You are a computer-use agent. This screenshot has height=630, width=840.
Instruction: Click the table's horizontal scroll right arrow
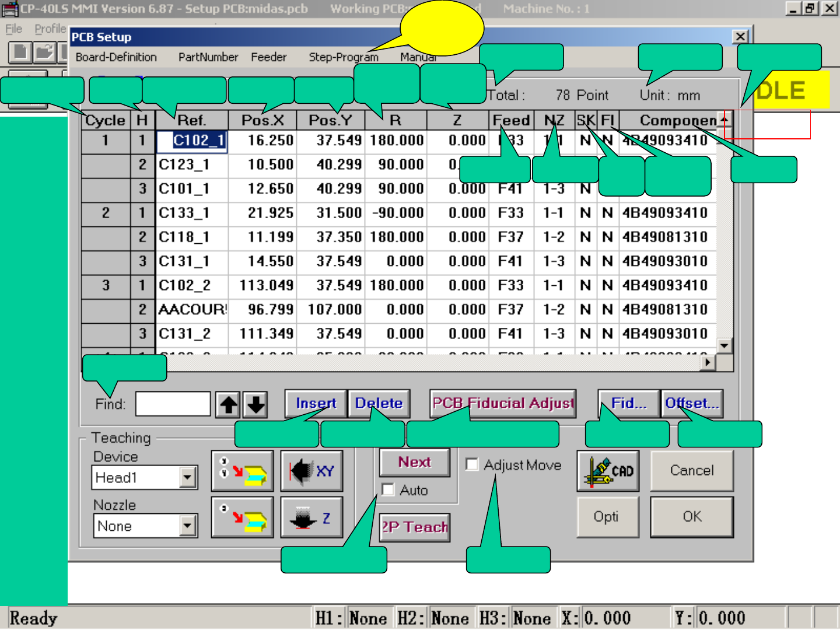click(708, 362)
